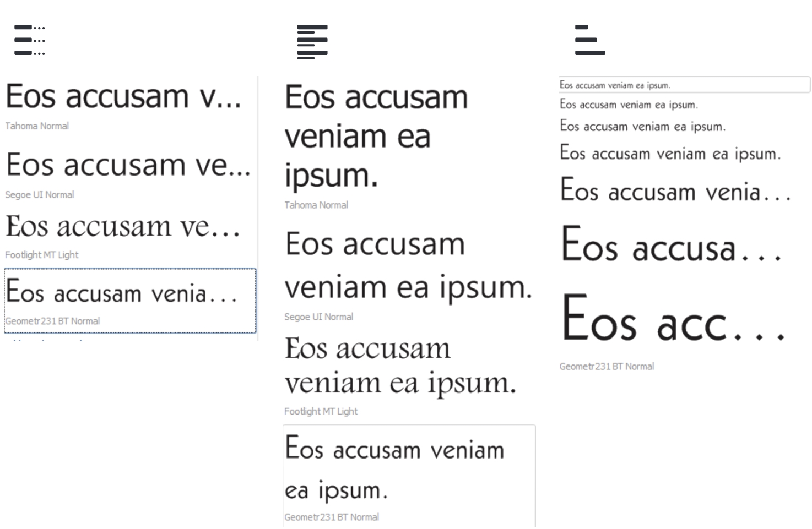Click the "Tahoma Normal" label under the three-line sample
Viewport: 812px width, 529px height.
(x=316, y=205)
